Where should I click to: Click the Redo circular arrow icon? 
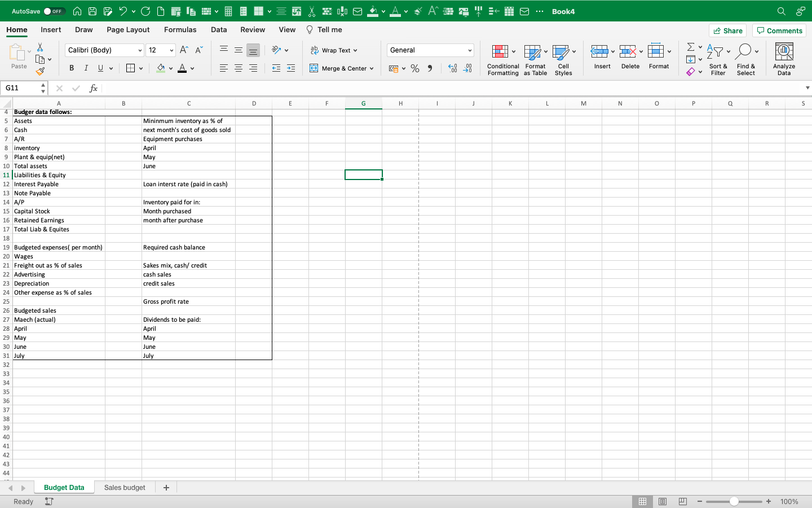(x=145, y=11)
